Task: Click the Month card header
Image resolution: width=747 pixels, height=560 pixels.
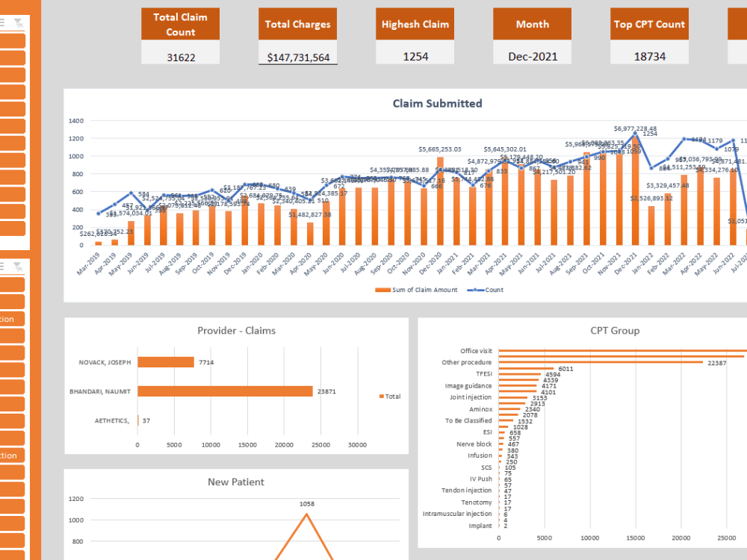Action: [x=532, y=24]
